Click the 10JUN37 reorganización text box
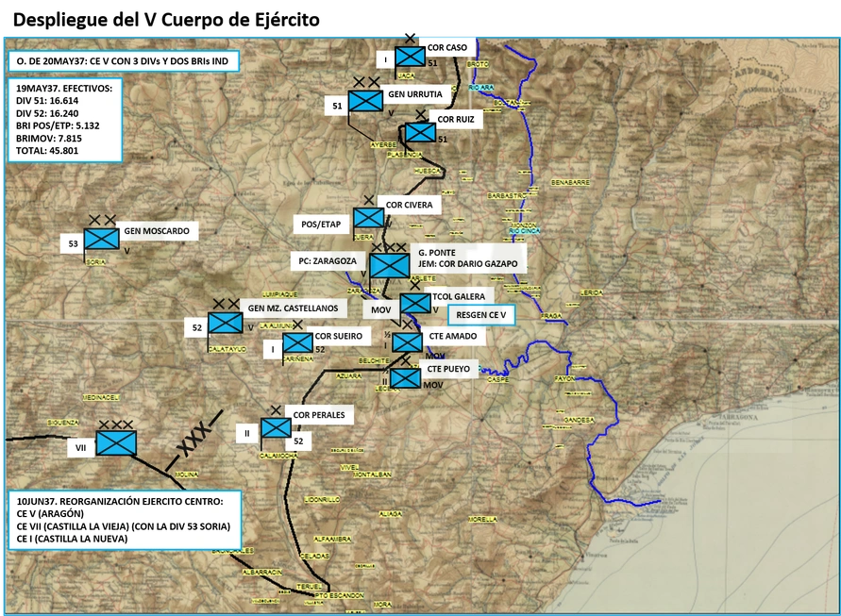 (x=125, y=520)
